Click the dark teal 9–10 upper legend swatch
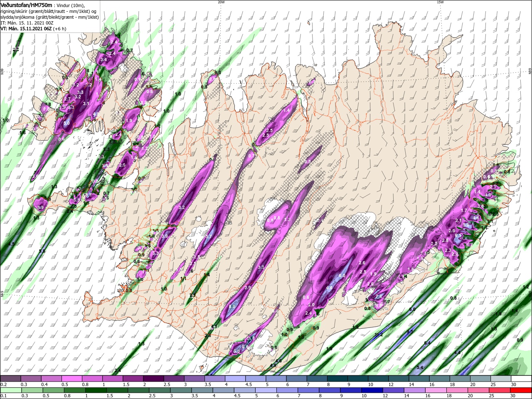 [x=358, y=379]
